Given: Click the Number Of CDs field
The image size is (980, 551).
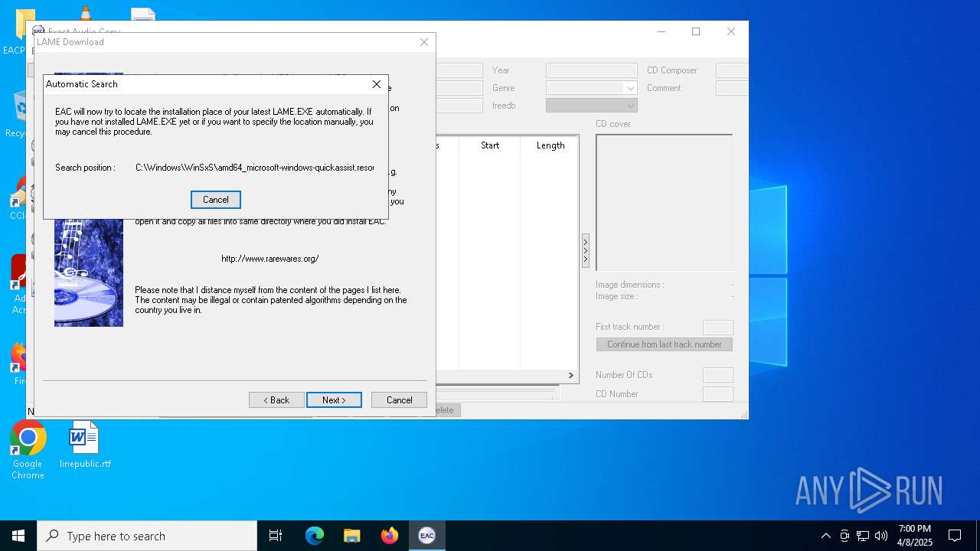Looking at the screenshot, I should coord(717,375).
